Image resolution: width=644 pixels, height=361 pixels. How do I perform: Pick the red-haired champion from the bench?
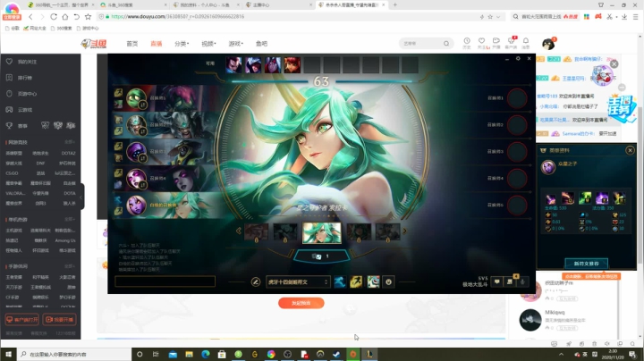[292, 65]
